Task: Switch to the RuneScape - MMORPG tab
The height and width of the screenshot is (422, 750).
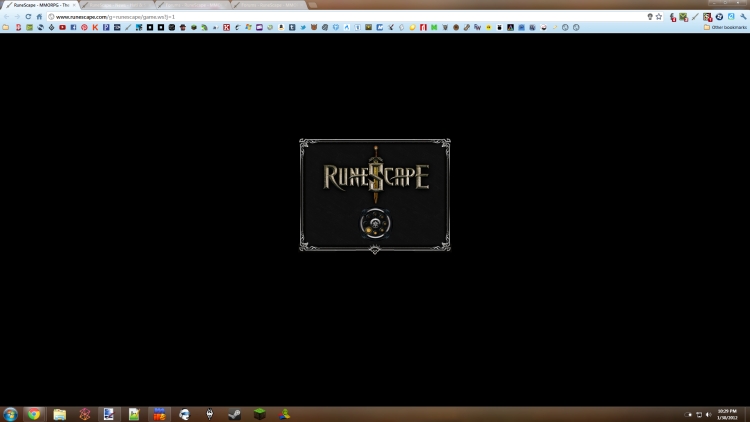Action: [x=40, y=5]
